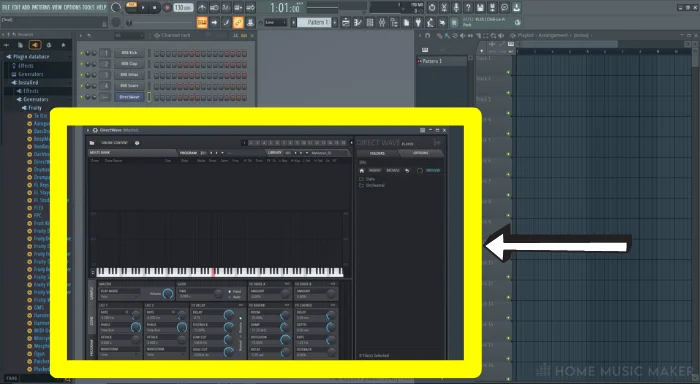This screenshot has width=700, height=384.
Task: Open the Mixer view icon
Action: 382,22
